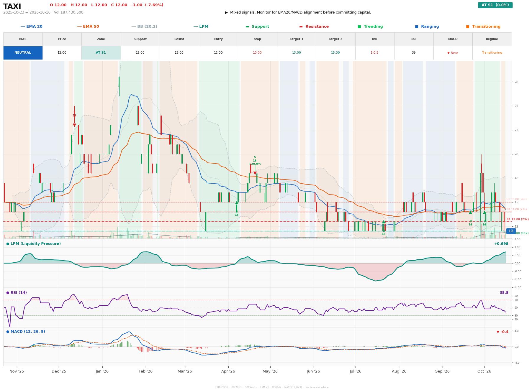
Task: Click the Target 1 column header
Action: (x=296, y=39)
